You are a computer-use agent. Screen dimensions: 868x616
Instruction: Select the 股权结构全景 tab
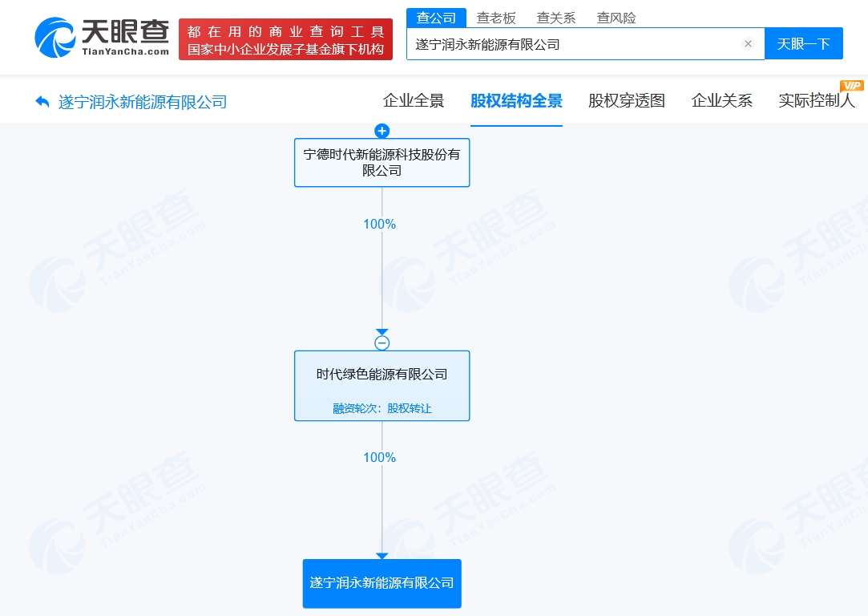pyautogui.click(x=516, y=101)
